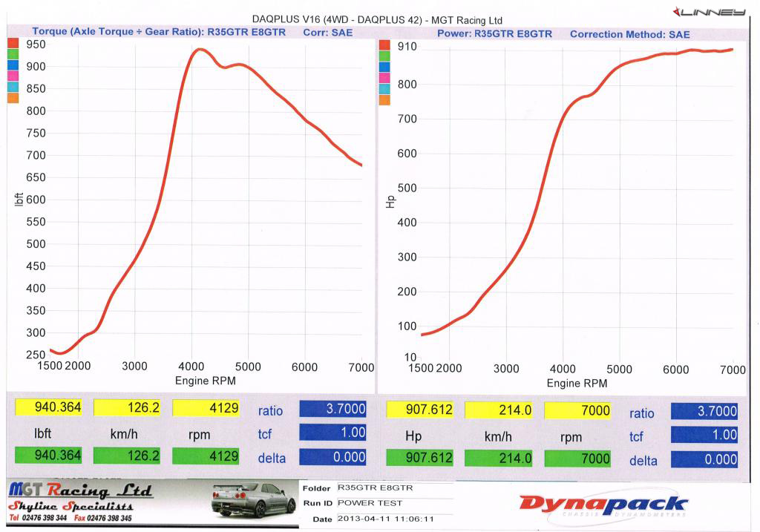The width and height of the screenshot is (760, 532).
Task: Click 'Engine RPM' axis label on torque graph
Action: [x=206, y=381]
